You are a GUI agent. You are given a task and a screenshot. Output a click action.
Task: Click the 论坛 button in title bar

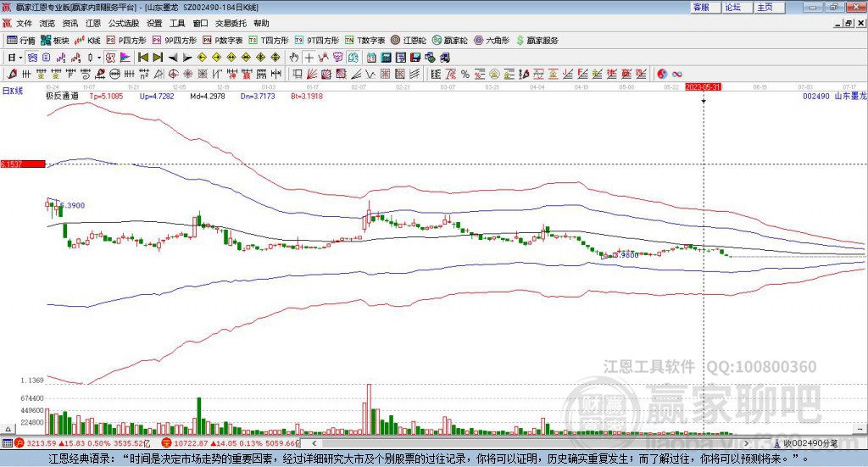(x=737, y=7)
